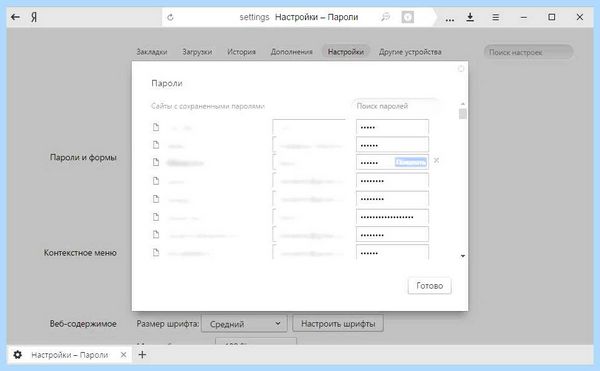
Task: Reload the page via the refresh icon
Action: point(171,17)
